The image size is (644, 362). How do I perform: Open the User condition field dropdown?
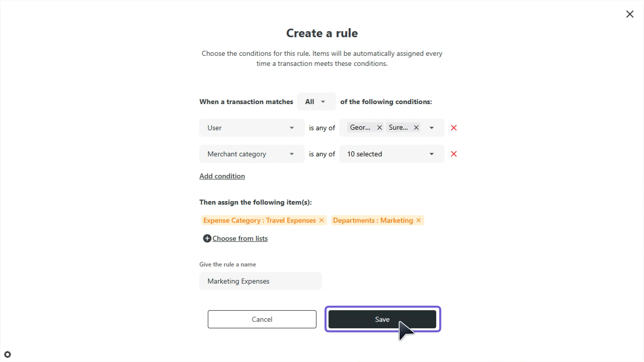(252, 128)
